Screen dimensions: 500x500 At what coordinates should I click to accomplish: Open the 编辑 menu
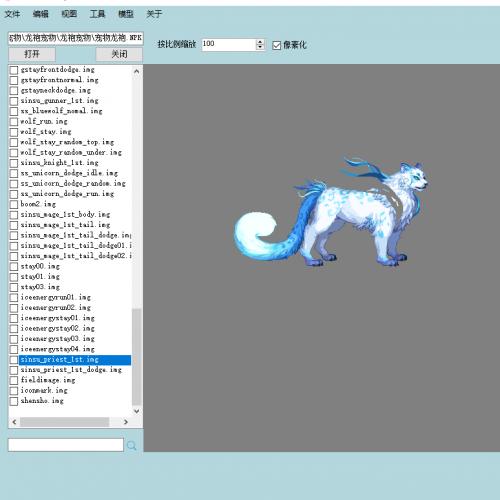(41, 14)
